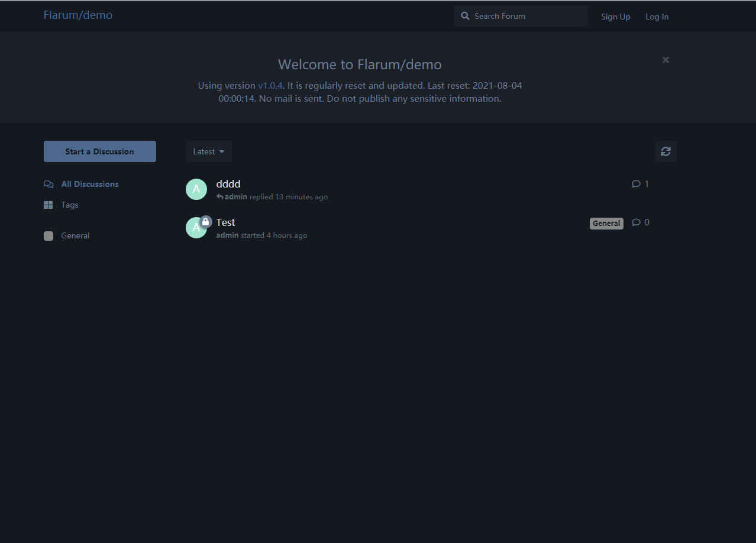The width and height of the screenshot is (756, 543).
Task: Click the magnifier icon in search box
Action: 465,16
